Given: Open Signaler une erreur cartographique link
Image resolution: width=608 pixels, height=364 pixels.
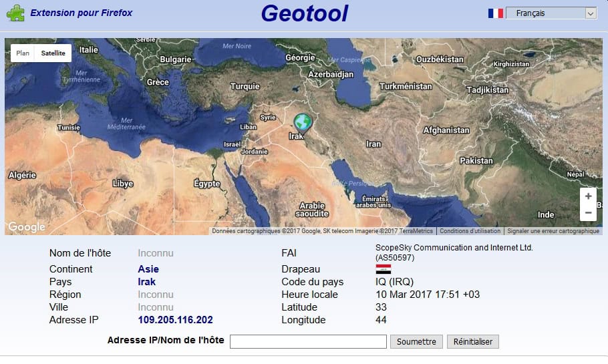Looking at the screenshot, I should coord(553,231).
